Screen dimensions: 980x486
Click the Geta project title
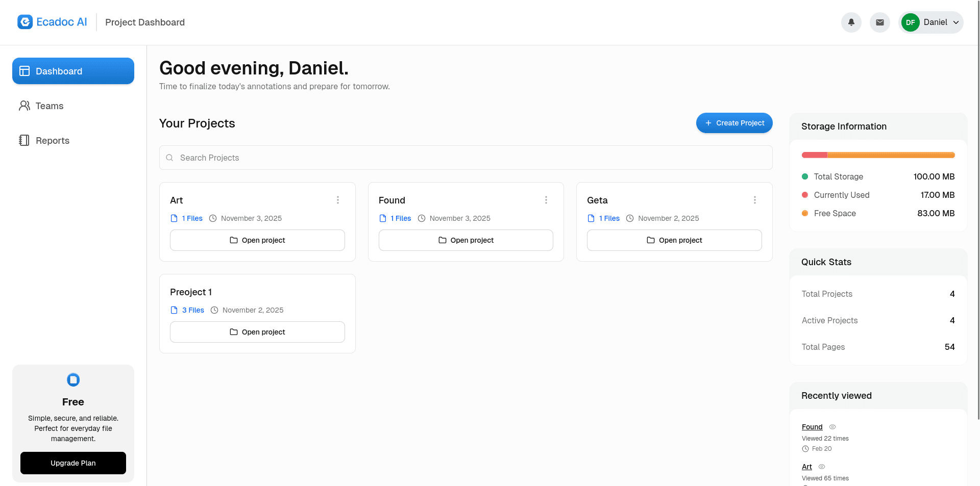point(597,200)
